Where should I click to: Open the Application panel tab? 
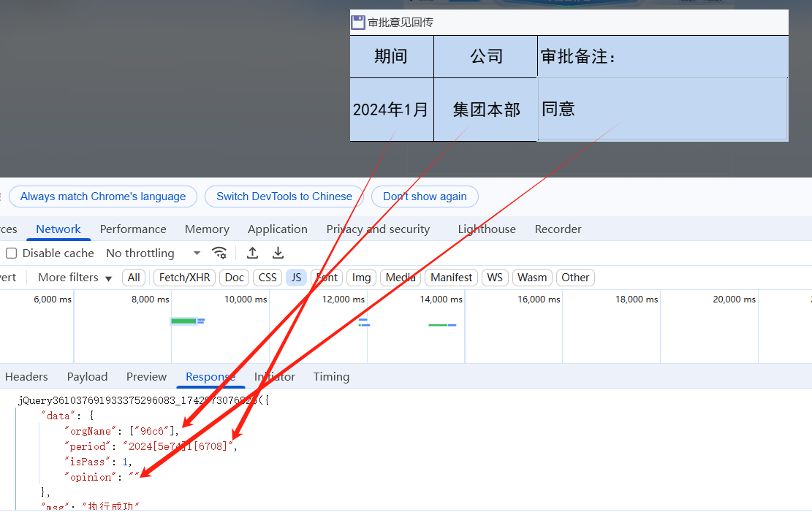coord(278,229)
